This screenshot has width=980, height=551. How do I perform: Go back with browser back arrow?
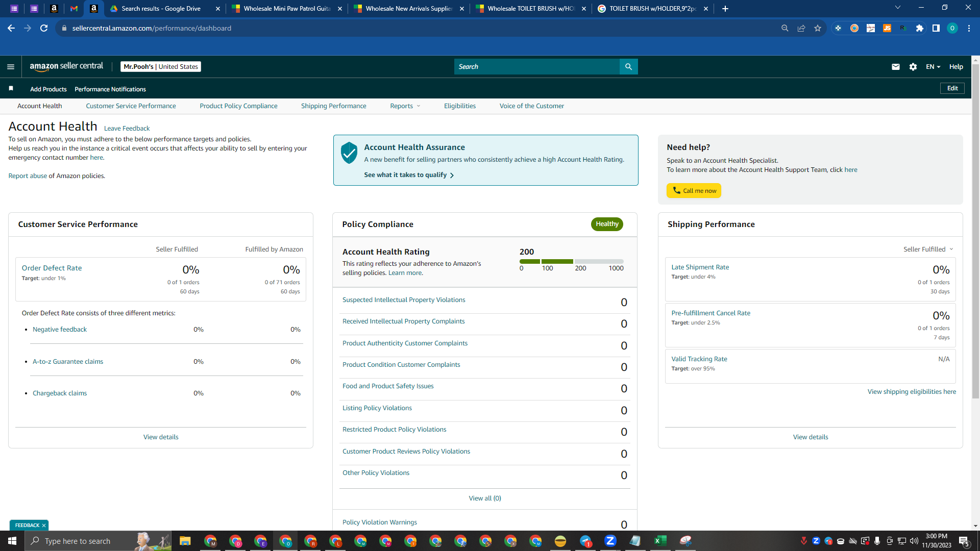click(11, 28)
